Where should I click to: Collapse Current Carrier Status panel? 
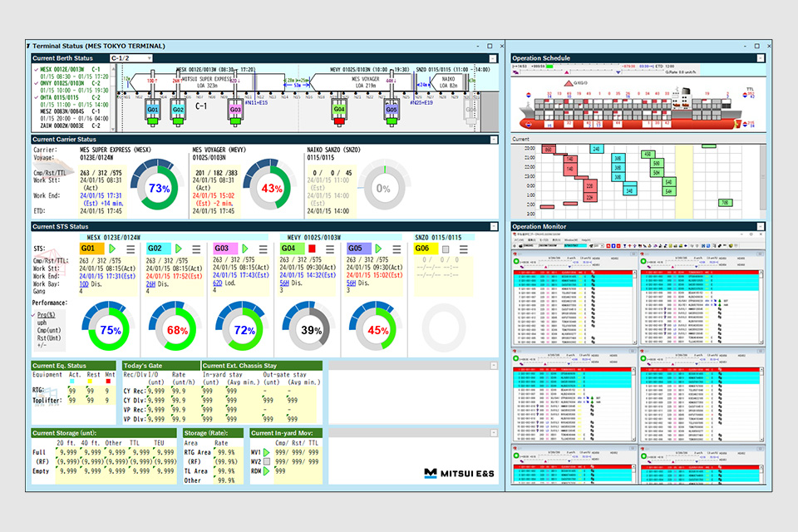[x=494, y=140]
